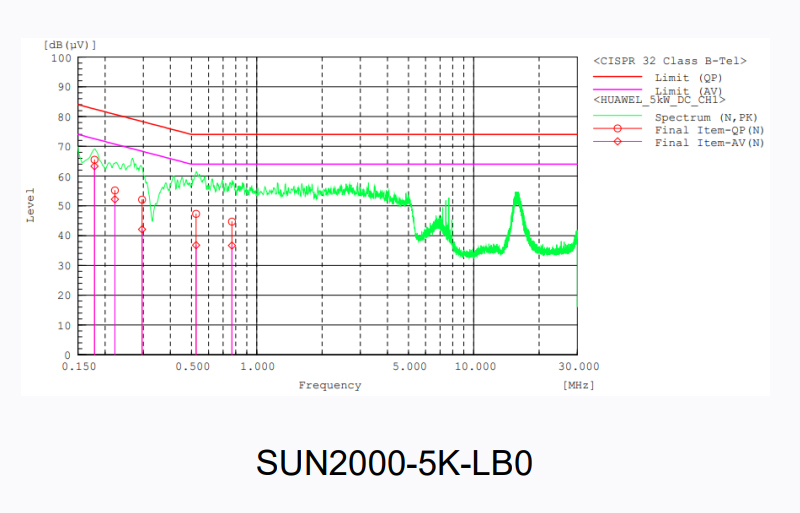Click the 30.000 x-axis tick label
Image resolution: width=800 pixels, height=513 pixels.
coord(579,367)
